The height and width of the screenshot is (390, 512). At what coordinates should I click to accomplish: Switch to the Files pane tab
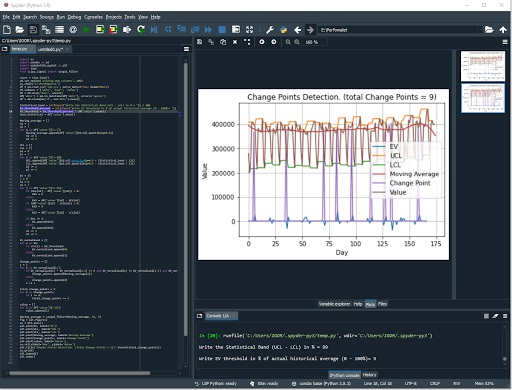[x=382, y=304]
